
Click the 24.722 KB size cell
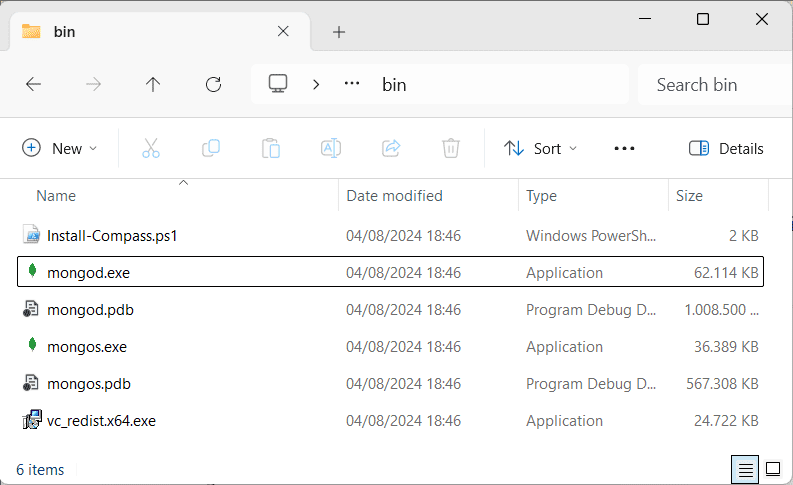[726, 421]
